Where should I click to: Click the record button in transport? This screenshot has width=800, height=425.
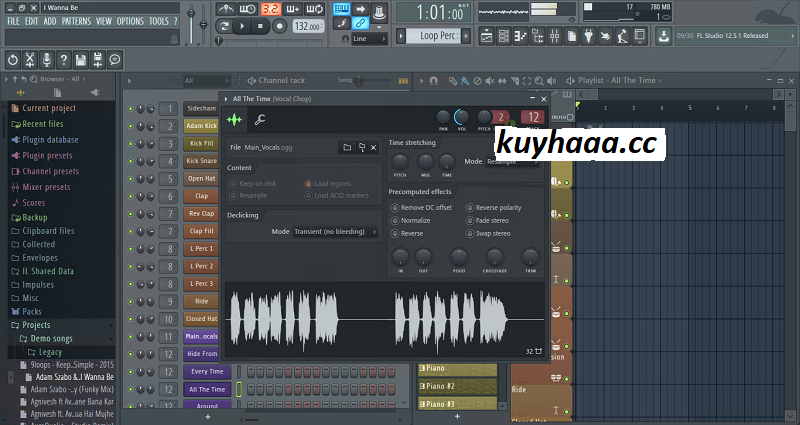[279, 26]
